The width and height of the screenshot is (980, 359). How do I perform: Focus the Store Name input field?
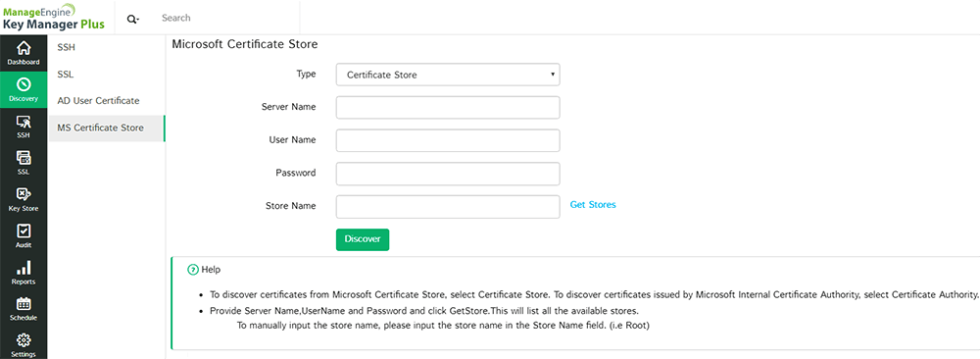point(448,207)
